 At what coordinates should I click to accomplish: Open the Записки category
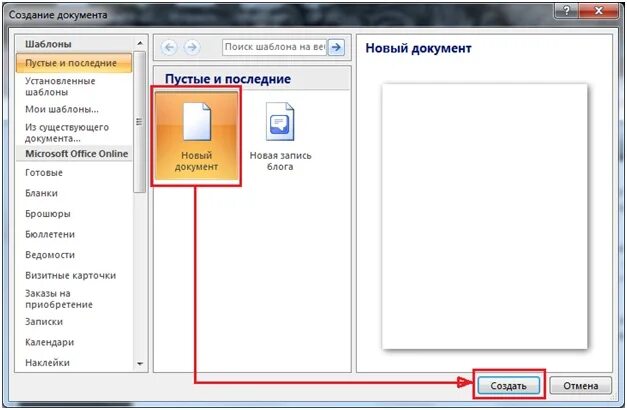click(74, 322)
